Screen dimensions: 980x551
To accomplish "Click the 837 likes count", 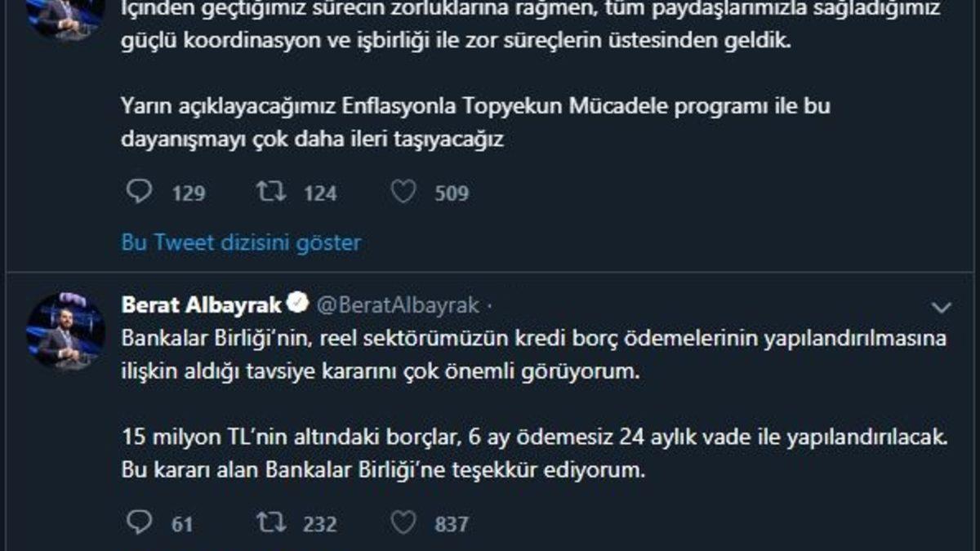I will coord(452,523).
